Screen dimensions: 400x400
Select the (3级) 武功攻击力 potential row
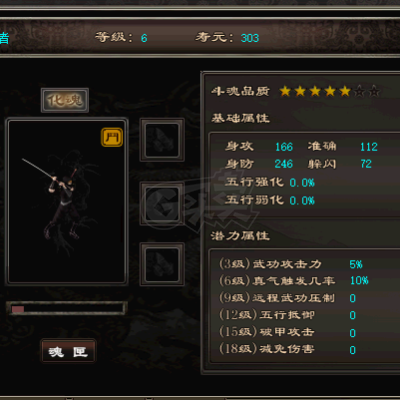tap(291, 264)
